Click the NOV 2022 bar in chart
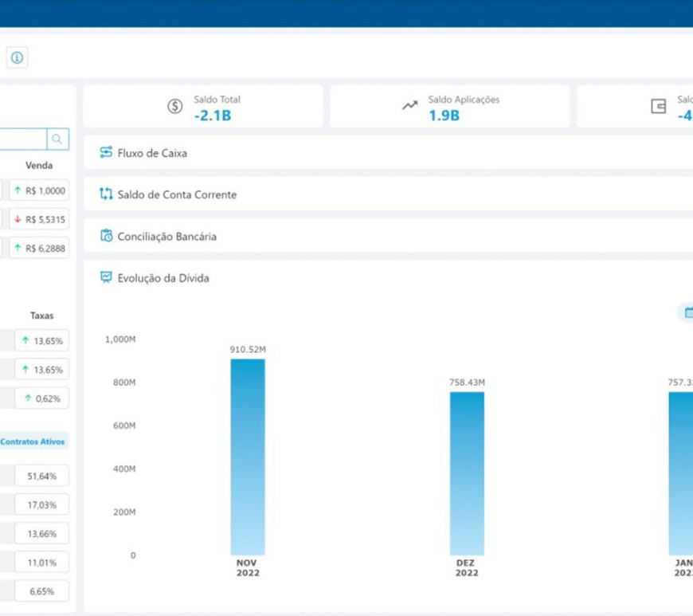The width and height of the screenshot is (693, 616). pos(248,457)
